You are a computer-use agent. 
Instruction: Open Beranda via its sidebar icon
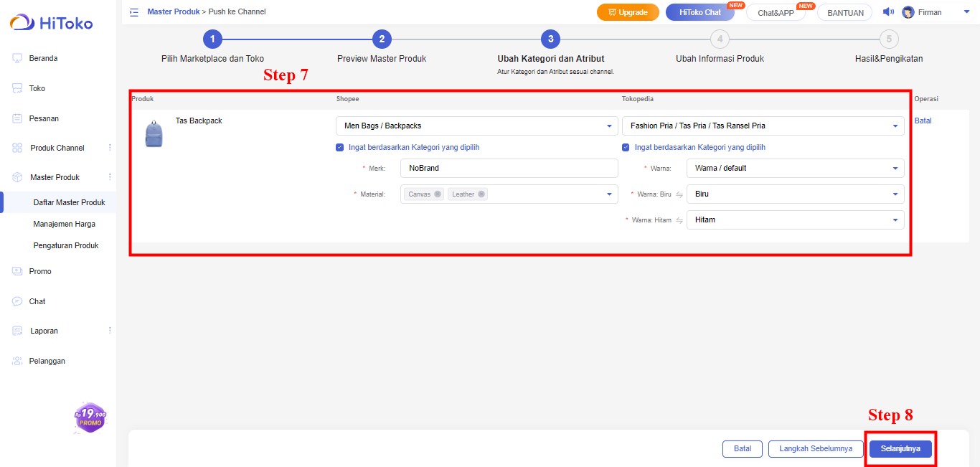click(17, 58)
